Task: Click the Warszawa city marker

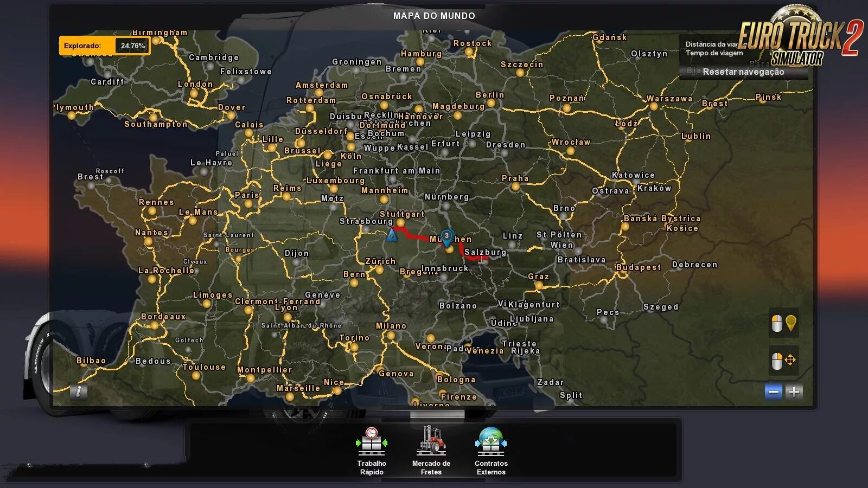Action: click(654, 107)
